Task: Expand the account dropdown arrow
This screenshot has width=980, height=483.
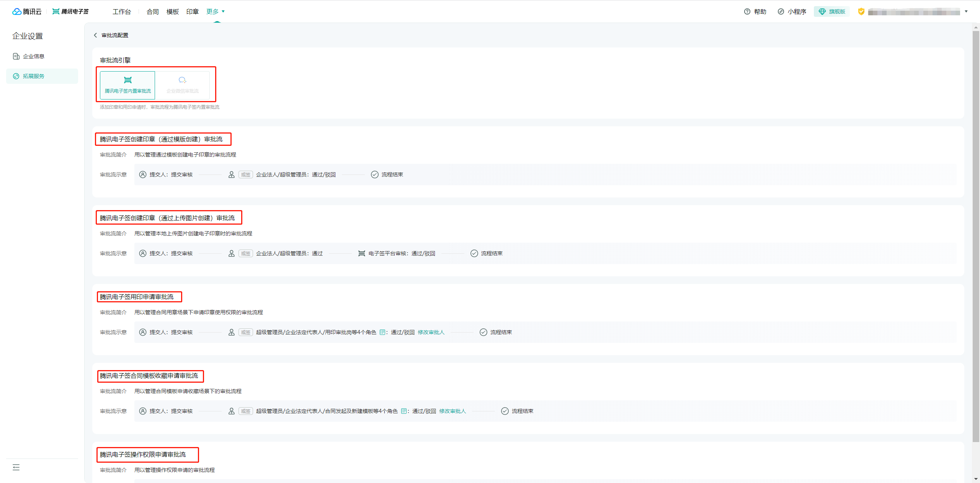Action: click(966, 11)
